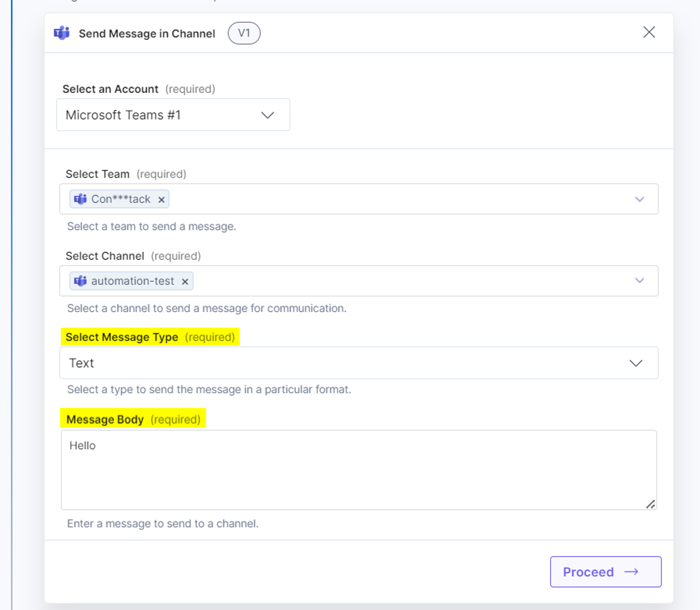Viewport: 700px width, 610px height.
Task: Click the Teams icon in the Con***tack chip
Action: pyautogui.click(x=80, y=199)
